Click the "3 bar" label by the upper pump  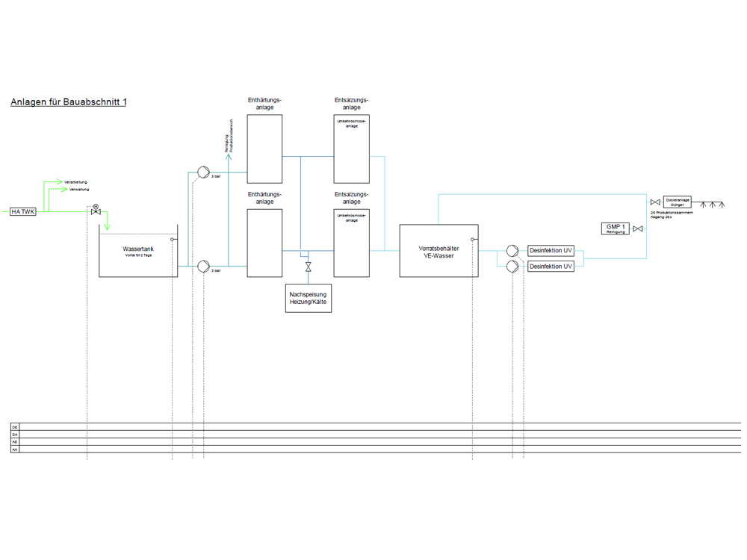point(216,176)
